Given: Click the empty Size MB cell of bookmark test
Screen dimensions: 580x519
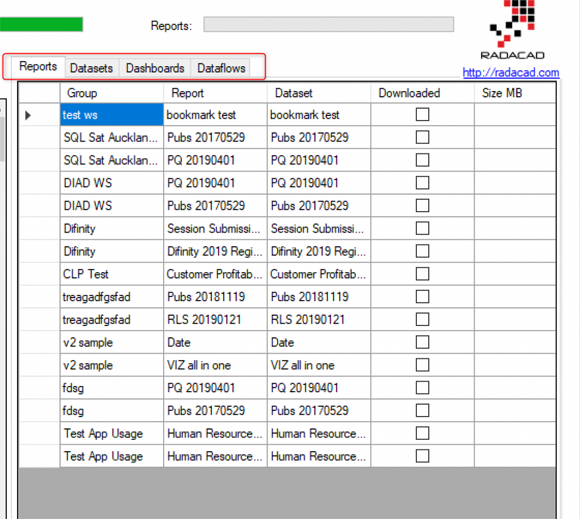Looking at the screenshot, I should pyautogui.click(x=515, y=115).
